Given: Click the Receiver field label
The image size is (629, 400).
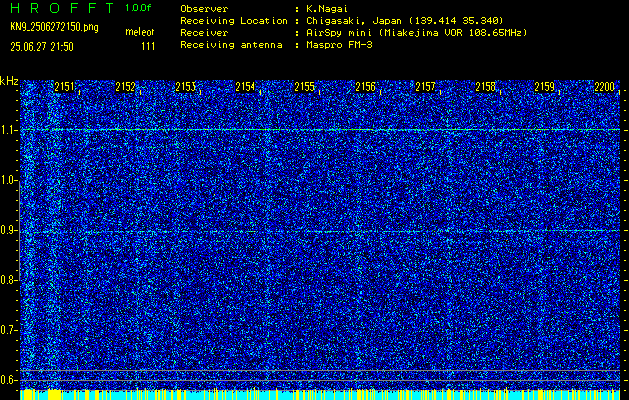Looking at the screenshot, I should click(204, 32).
